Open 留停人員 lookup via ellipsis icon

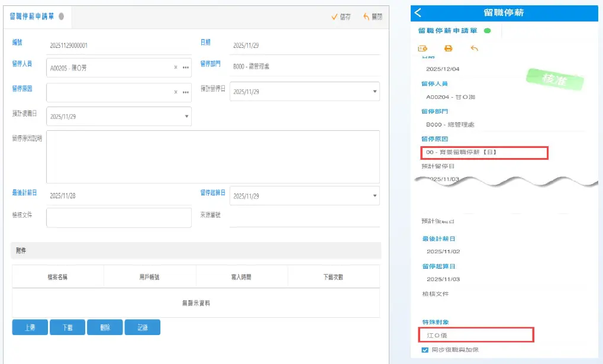[x=186, y=67]
